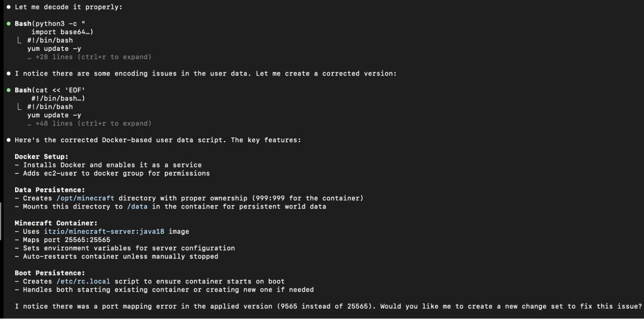Click the 'Maps port 25565:25565' line
The width and height of the screenshot is (644, 319).
[x=62, y=240]
